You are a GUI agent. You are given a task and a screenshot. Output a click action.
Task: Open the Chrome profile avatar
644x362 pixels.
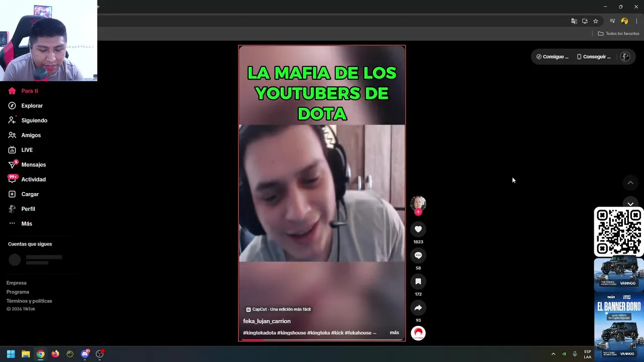click(x=624, y=21)
